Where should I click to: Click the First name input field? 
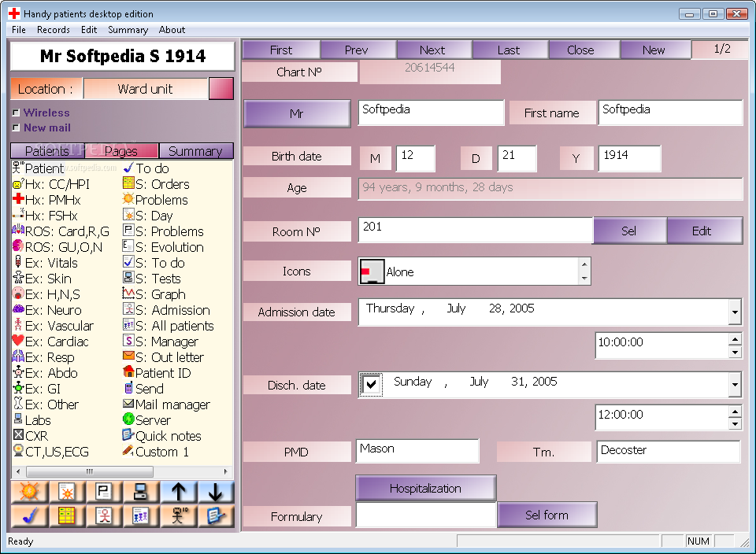[x=670, y=113]
